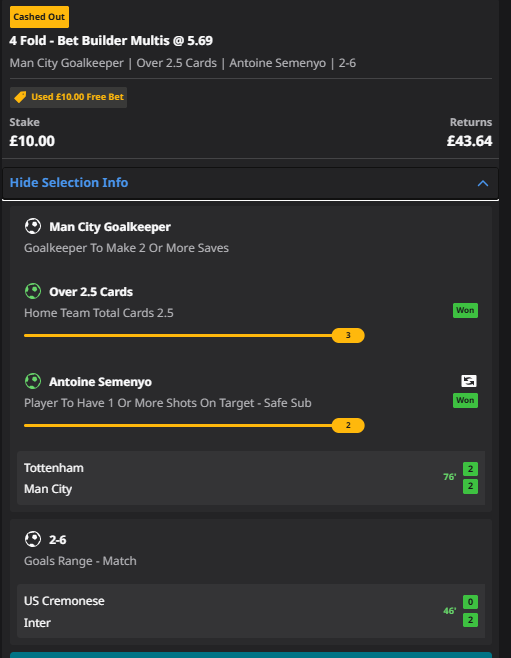Click the green football icon beside Over 2.5 Cards

pyautogui.click(x=33, y=291)
